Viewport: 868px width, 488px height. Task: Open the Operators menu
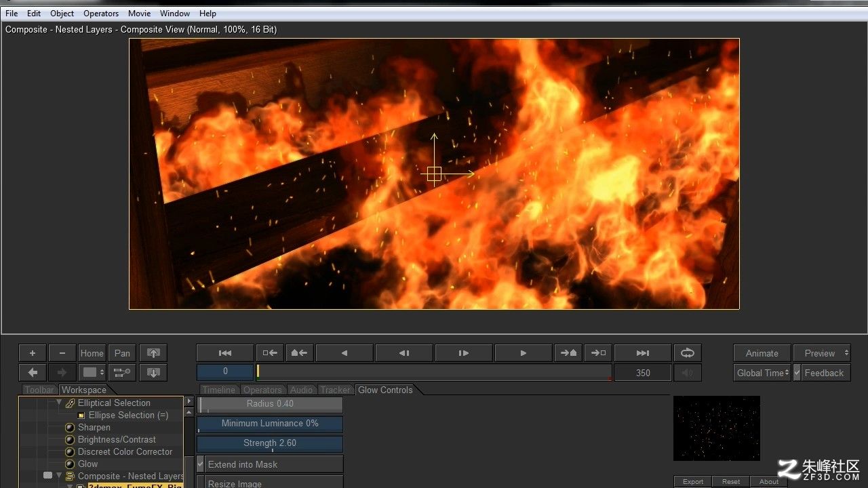[101, 13]
